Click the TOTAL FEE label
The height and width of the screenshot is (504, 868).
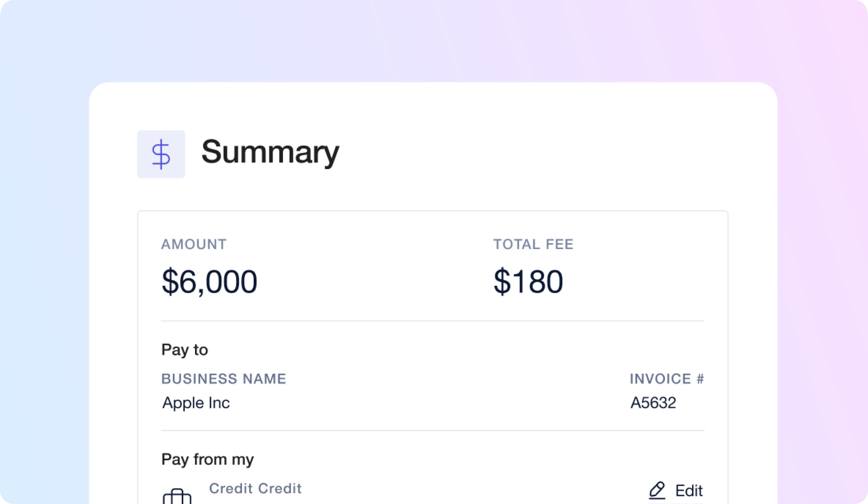[533, 244]
